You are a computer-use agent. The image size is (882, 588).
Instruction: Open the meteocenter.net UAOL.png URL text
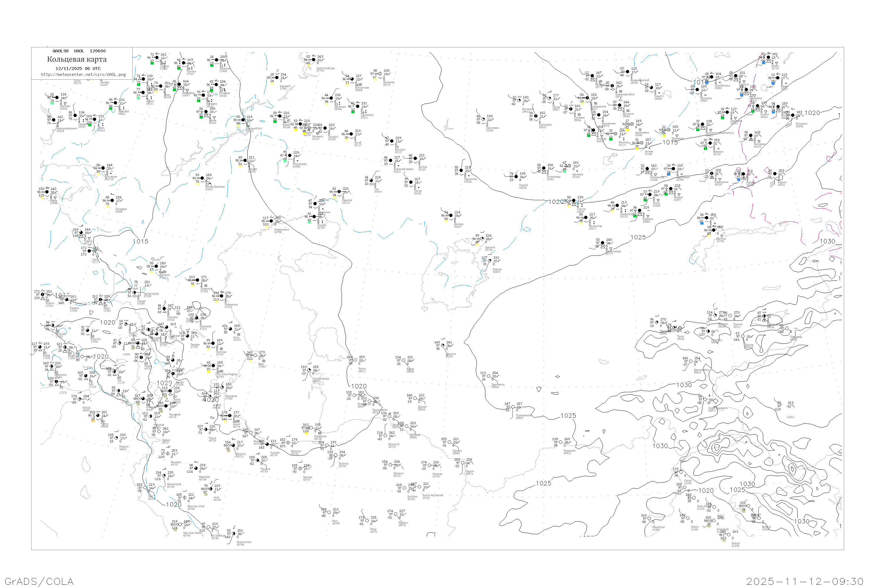click(83, 75)
